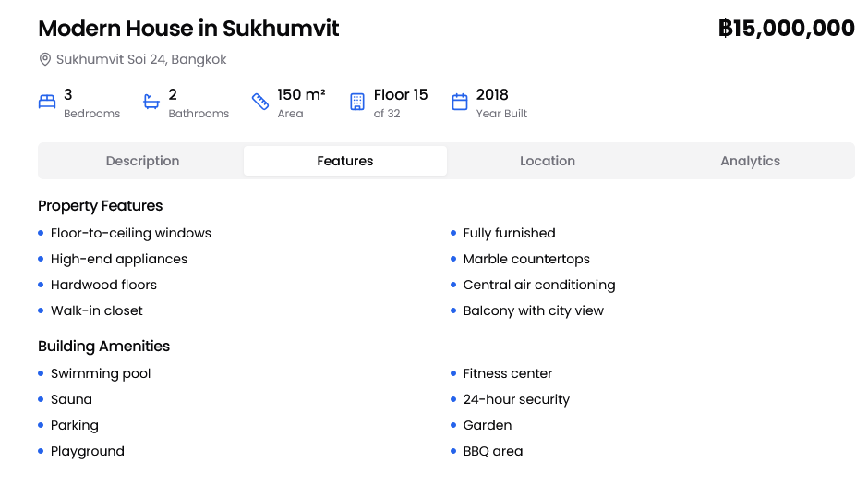Open the Description tab
868x487 pixels.
click(x=142, y=161)
